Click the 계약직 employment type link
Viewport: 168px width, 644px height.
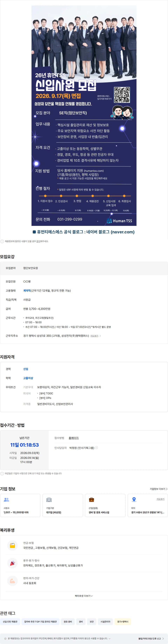click(x=27, y=290)
